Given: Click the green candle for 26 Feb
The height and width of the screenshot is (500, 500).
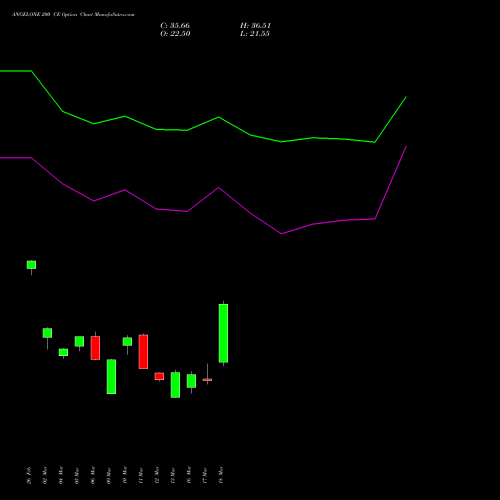Looking at the screenshot, I should click(x=31, y=265).
